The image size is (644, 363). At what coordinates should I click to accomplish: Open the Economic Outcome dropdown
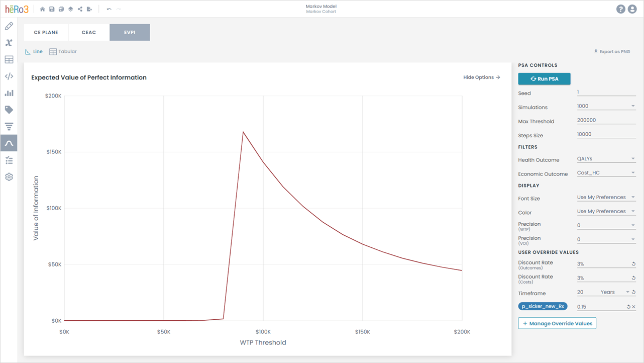click(x=606, y=173)
